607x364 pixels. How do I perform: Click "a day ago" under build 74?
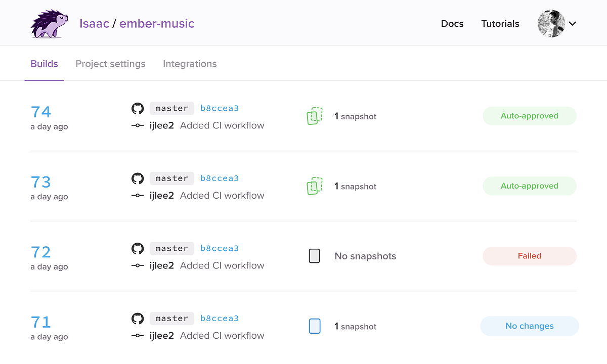click(49, 127)
